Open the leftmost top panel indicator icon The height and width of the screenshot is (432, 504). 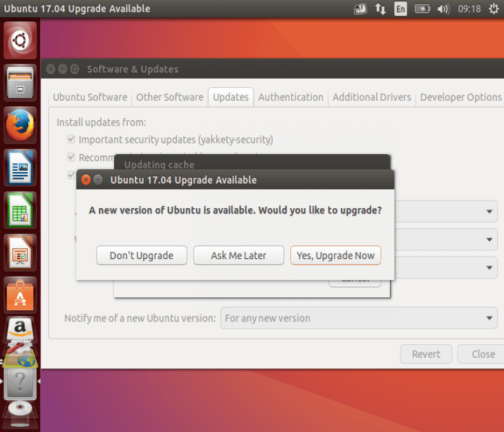[360, 9]
